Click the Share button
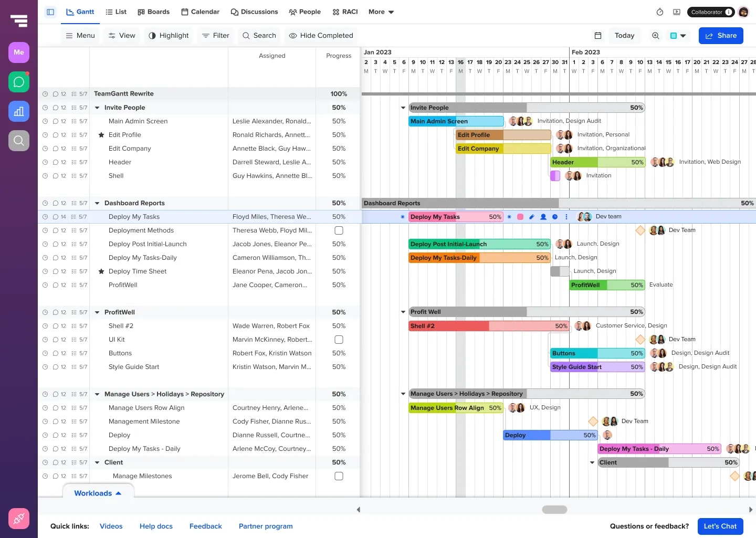The image size is (756, 538). click(x=721, y=35)
